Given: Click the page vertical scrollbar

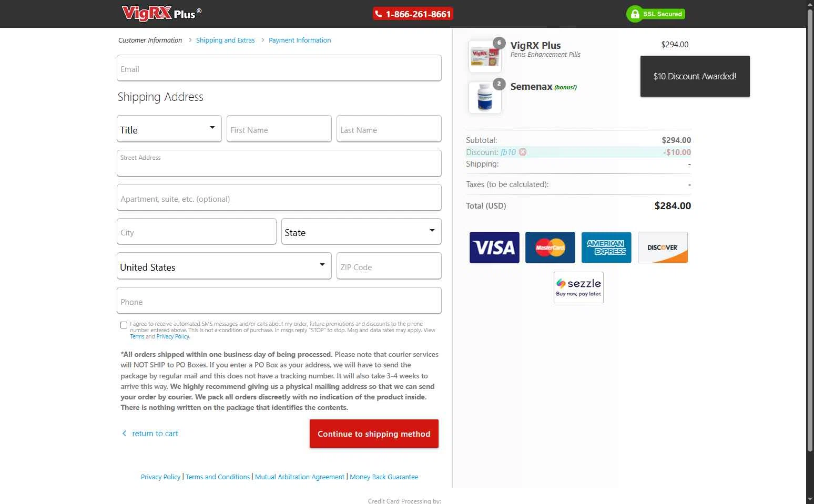Looking at the screenshot, I should pyautogui.click(x=810, y=231).
